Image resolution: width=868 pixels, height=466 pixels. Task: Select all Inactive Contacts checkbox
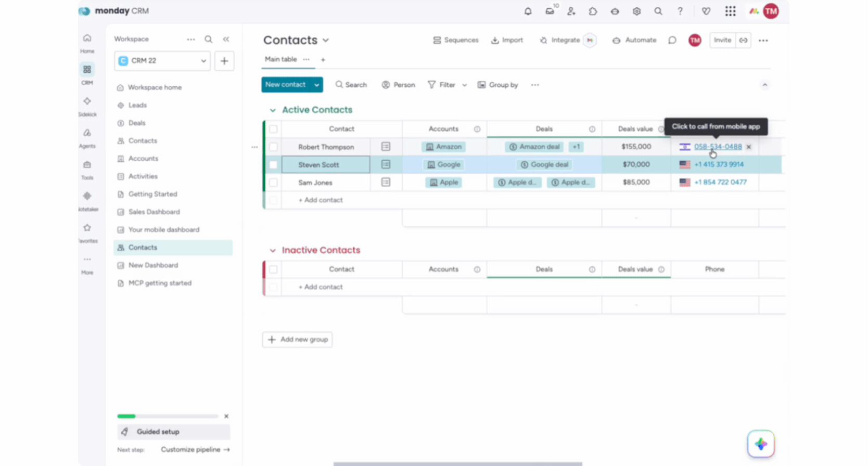[273, 269]
